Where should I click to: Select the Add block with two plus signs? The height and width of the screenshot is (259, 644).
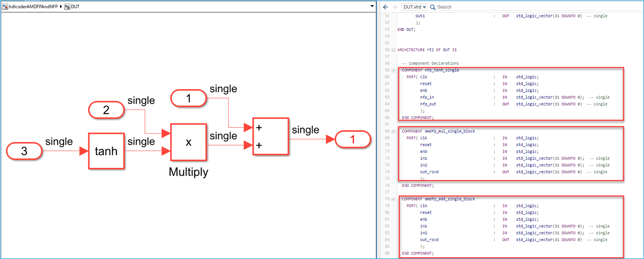click(x=271, y=136)
